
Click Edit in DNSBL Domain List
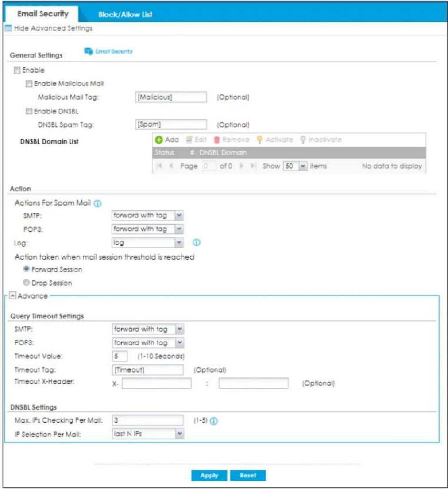197,140
